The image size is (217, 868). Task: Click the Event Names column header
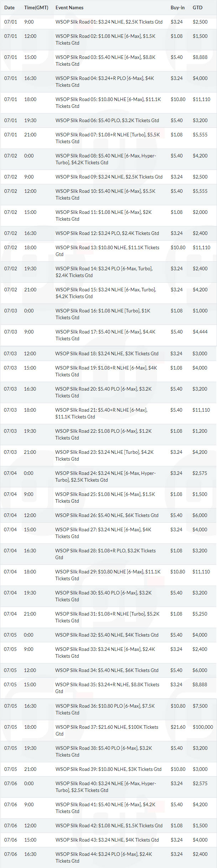pos(69,7)
